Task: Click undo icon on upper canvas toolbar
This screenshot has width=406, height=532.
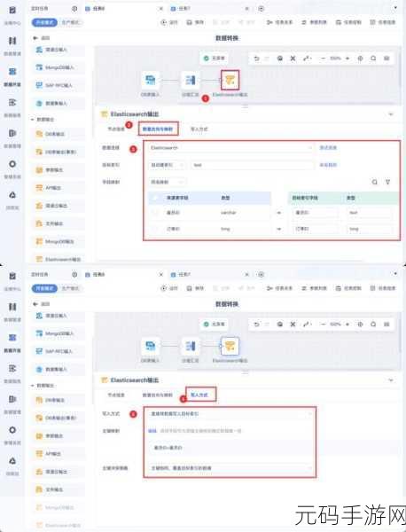Action: coord(256,59)
